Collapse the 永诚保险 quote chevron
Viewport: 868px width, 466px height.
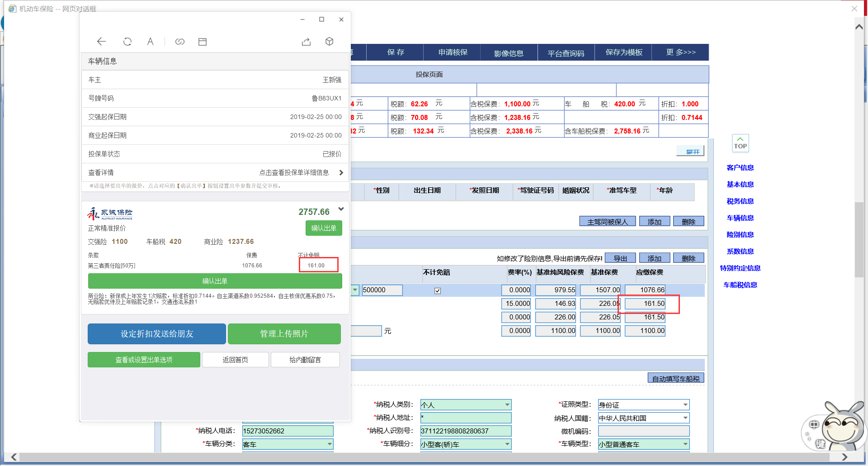[341, 209]
